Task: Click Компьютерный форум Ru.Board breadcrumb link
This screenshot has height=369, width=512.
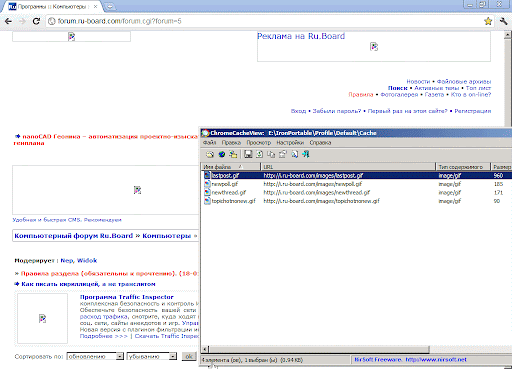Action: coord(74,236)
